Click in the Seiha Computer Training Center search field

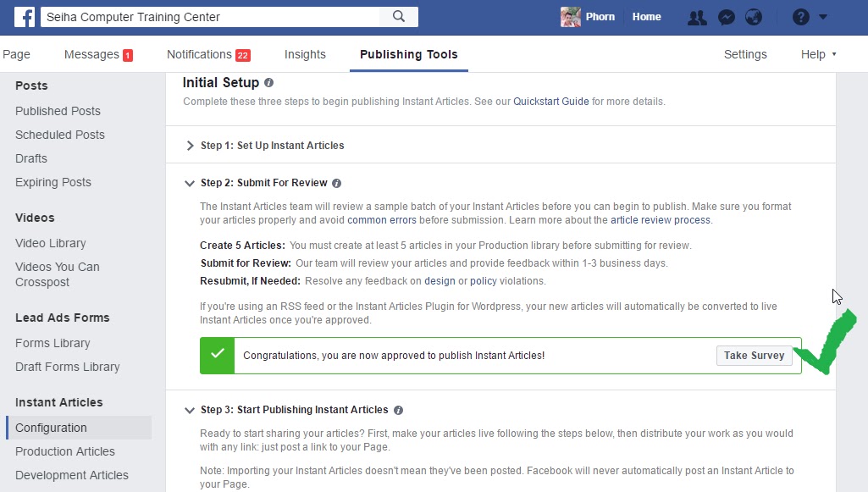point(210,17)
